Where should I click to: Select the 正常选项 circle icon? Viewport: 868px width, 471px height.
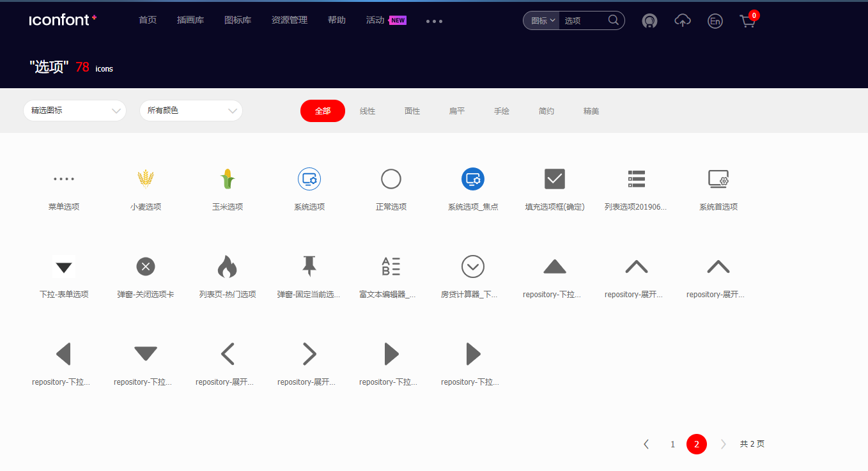(x=391, y=179)
